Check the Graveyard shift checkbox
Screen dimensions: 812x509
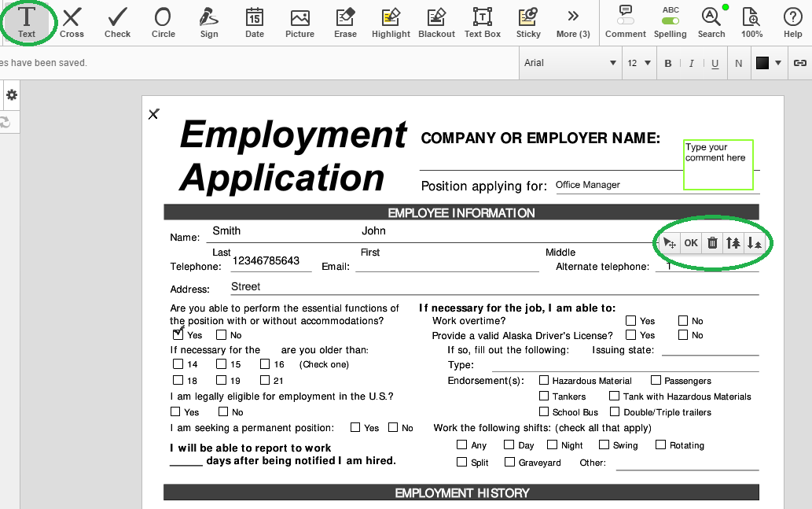click(509, 461)
